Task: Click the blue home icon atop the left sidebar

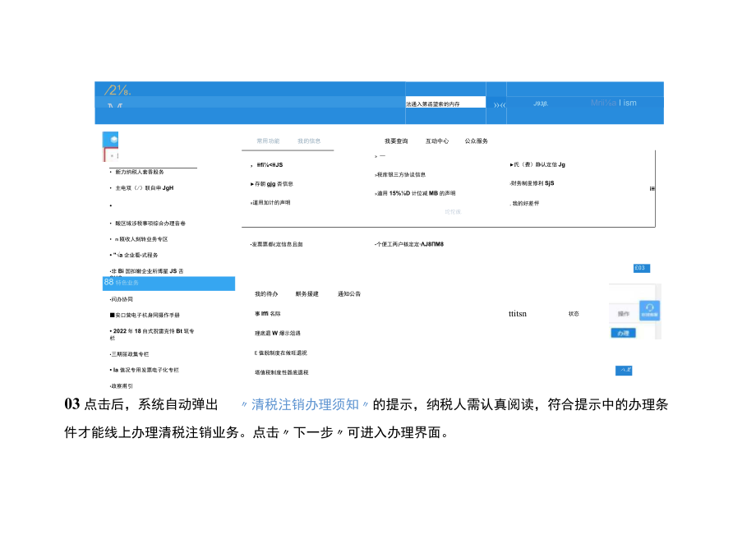Action: click(112, 139)
